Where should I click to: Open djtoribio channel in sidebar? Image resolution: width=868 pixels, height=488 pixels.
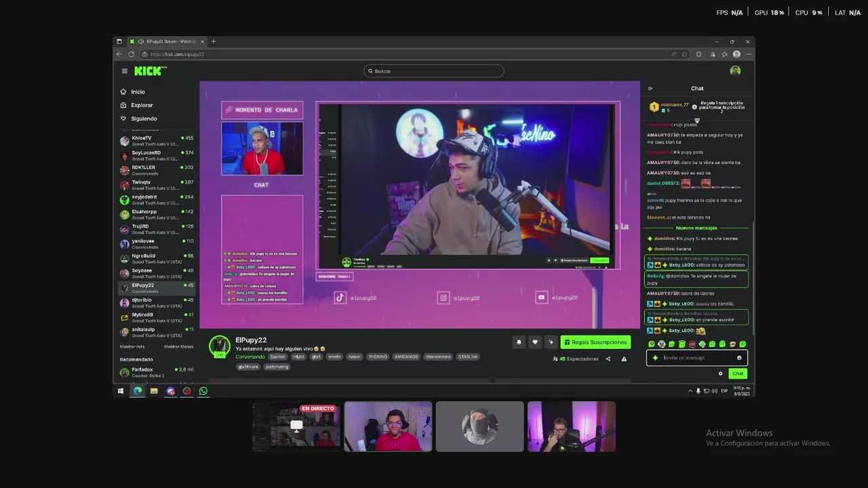(x=157, y=302)
